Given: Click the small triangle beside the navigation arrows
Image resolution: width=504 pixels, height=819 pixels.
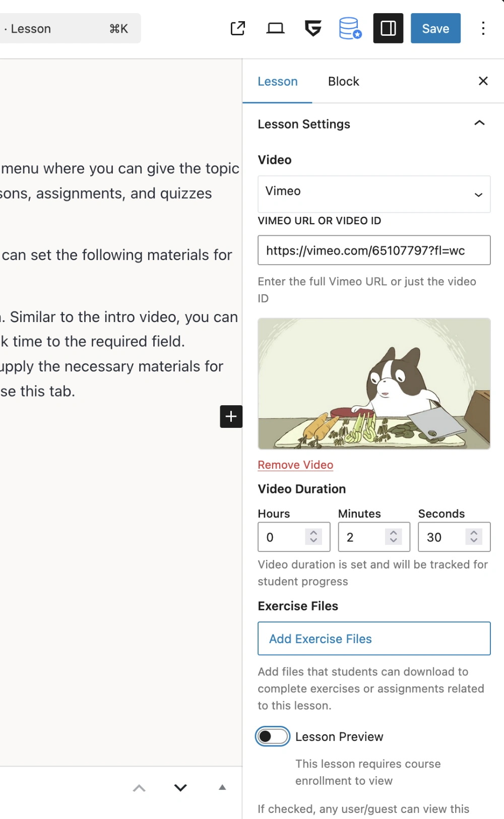Looking at the screenshot, I should coord(222,787).
